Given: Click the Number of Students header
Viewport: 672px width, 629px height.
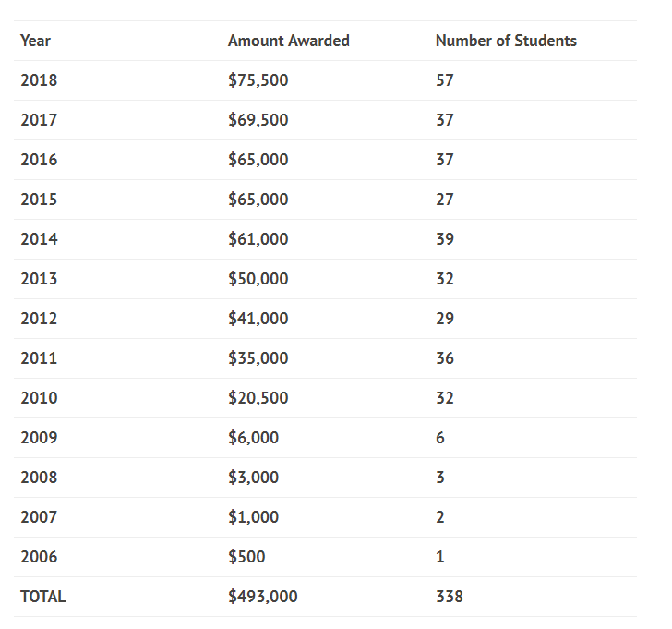Looking at the screenshot, I should (x=506, y=41).
